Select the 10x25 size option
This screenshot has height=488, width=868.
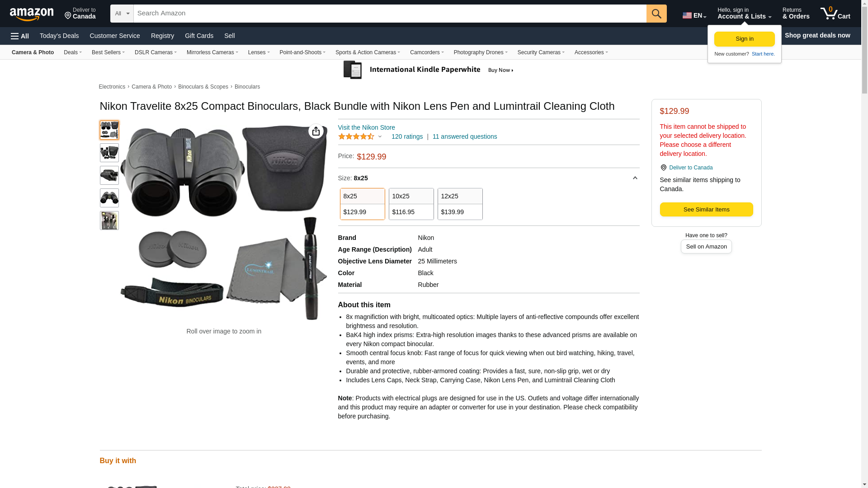pos(411,204)
